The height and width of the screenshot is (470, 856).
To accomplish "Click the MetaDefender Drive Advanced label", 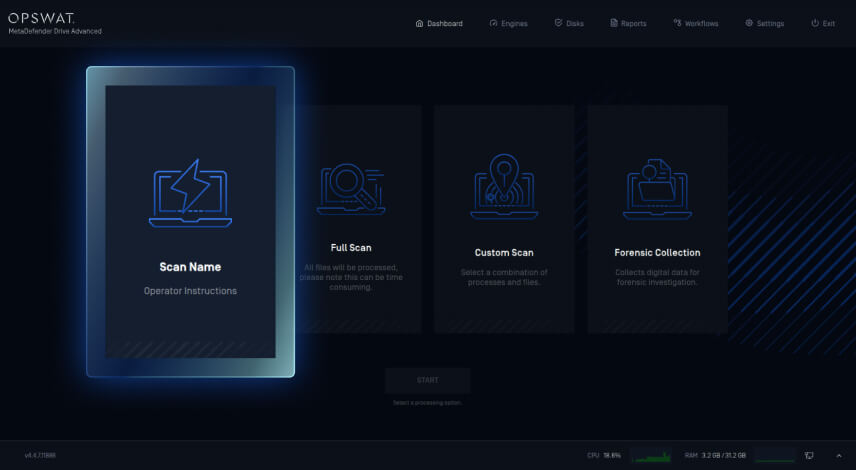I will [55, 32].
